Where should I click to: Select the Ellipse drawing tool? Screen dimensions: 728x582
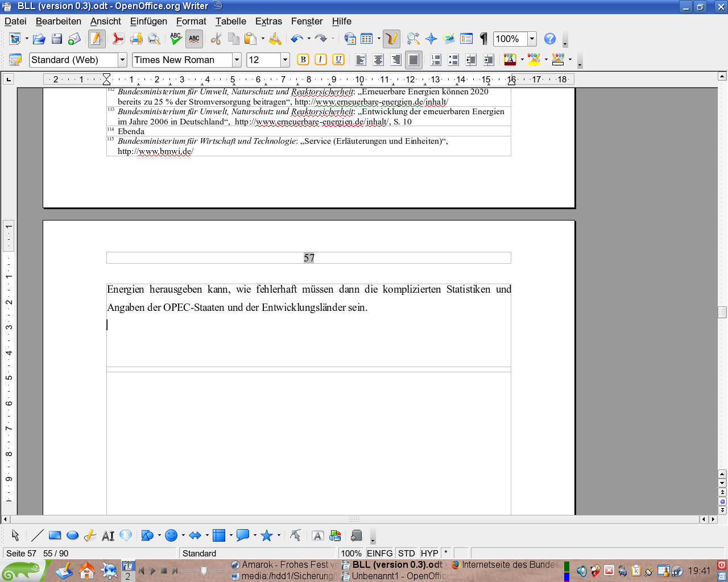tap(72, 535)
